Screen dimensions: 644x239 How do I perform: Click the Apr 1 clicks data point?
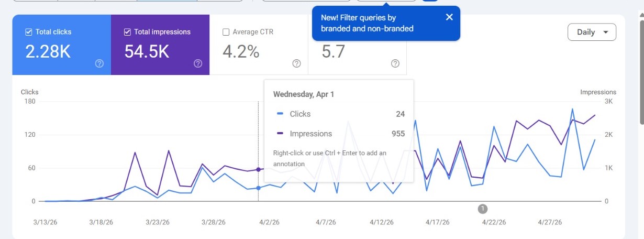[x=258, y=188]
